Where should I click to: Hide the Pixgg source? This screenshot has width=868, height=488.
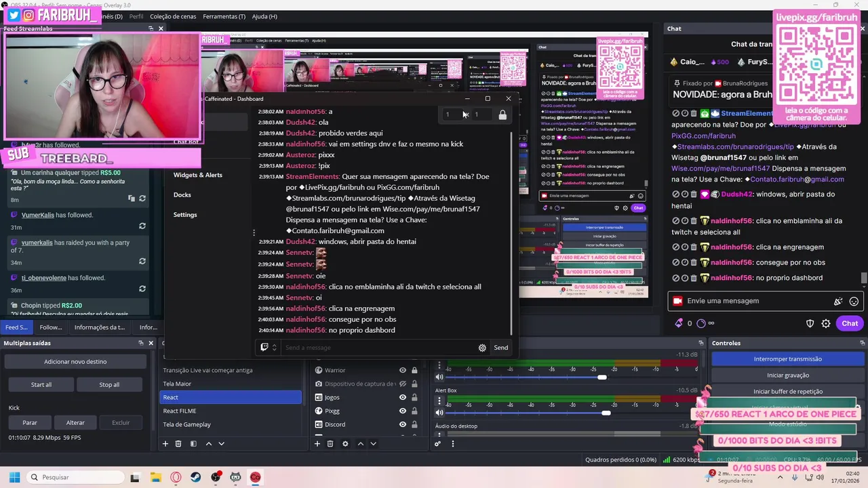(403, 411)
